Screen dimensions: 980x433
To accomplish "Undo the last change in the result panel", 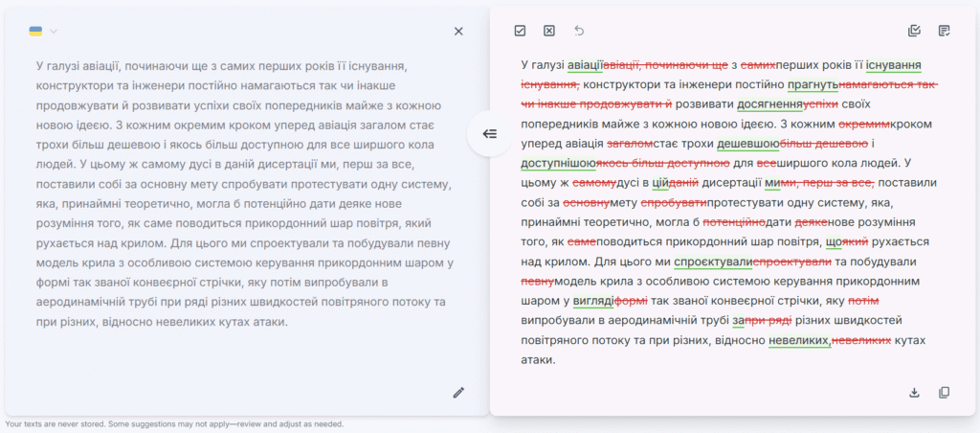I will [x=578, y=31].
